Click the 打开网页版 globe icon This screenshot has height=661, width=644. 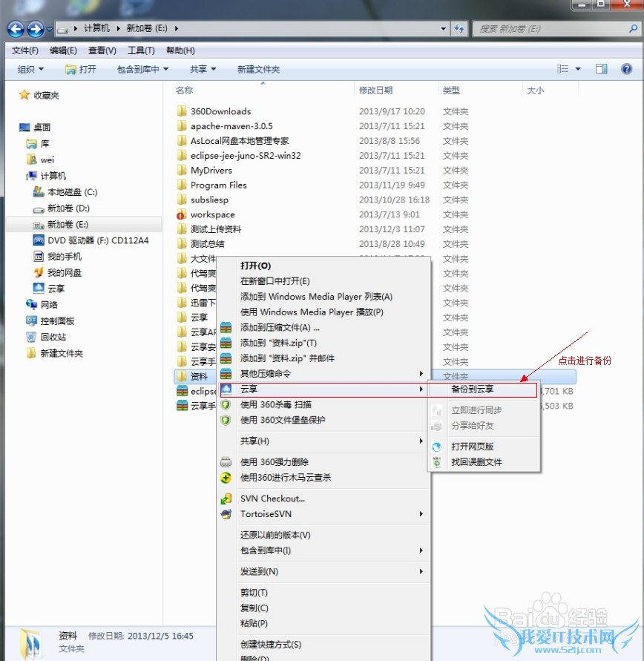[x=437, y=447]
